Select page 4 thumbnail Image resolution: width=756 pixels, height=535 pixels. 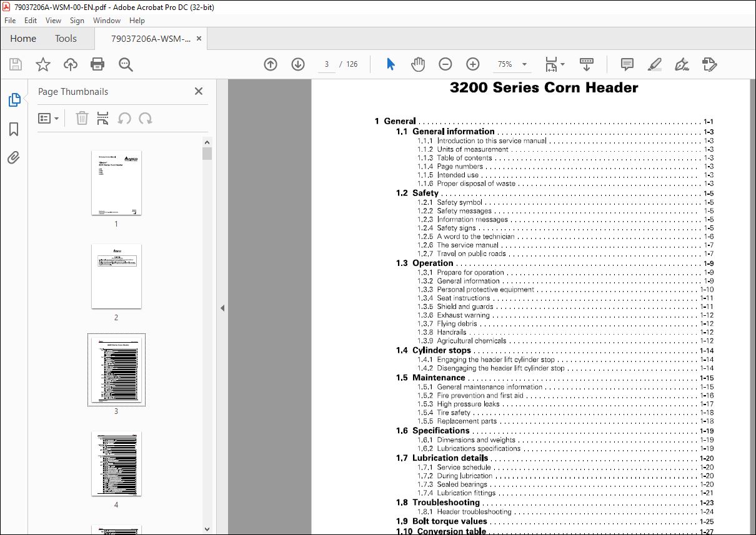point(116,463)
